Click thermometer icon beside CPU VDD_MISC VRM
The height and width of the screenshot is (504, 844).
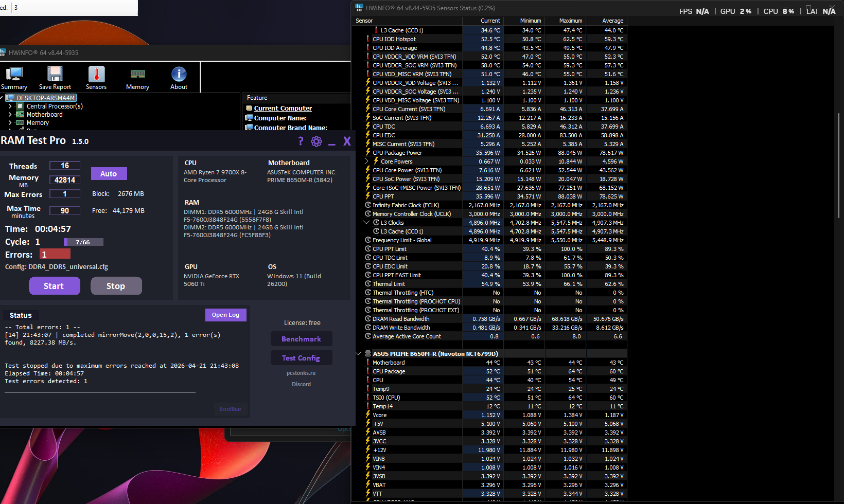[x=368, y=74]
